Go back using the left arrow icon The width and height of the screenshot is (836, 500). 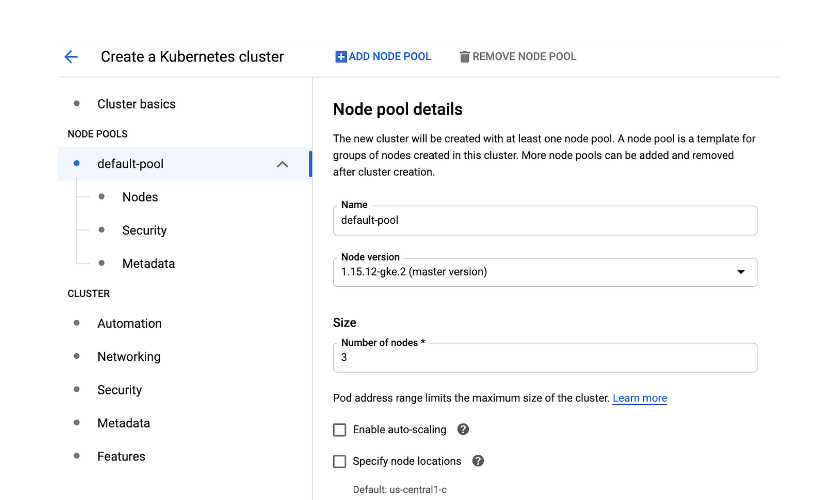(x=71, y=57)
